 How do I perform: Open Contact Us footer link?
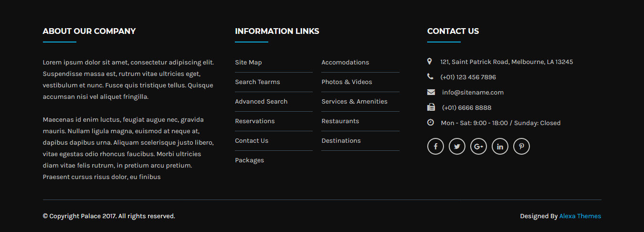252,141
